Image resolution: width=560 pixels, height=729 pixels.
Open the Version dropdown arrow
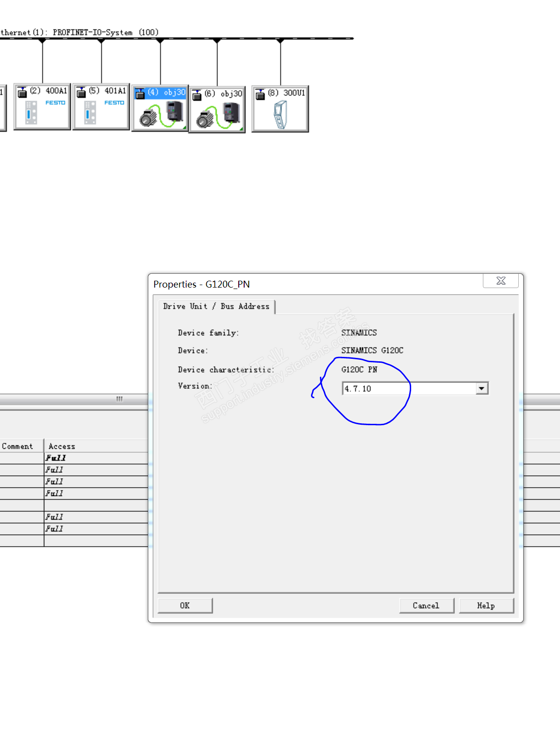(x=482, y=388)
